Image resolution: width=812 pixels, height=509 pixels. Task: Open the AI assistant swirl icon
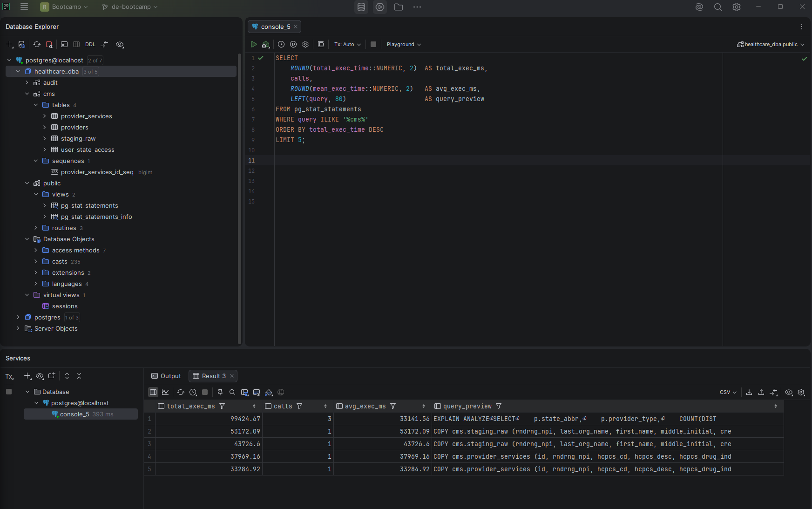coord(699,7)
